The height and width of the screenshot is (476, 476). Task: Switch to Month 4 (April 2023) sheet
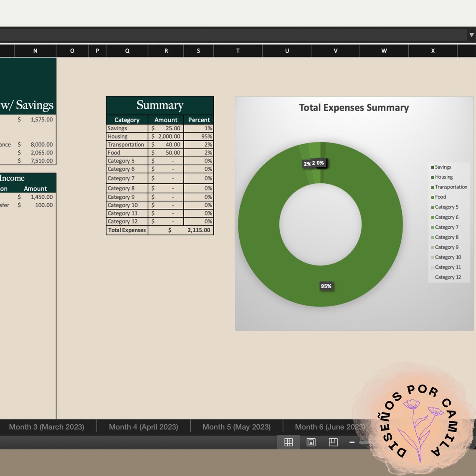144,427
